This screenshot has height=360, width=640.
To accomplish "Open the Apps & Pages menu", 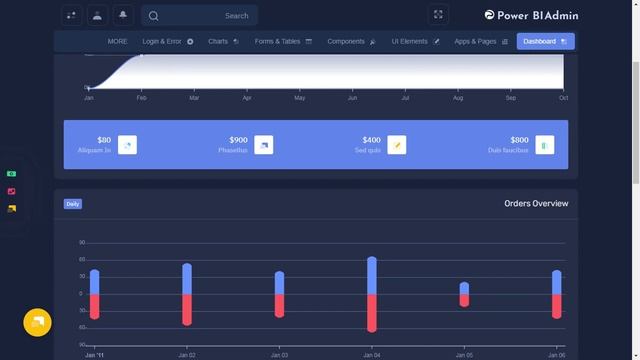I will (481, 41).
